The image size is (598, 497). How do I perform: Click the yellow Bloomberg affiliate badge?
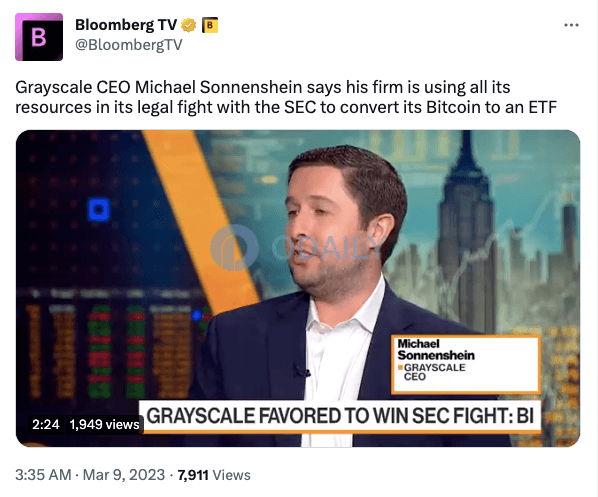pyautogui.click(x=209, y=25)
